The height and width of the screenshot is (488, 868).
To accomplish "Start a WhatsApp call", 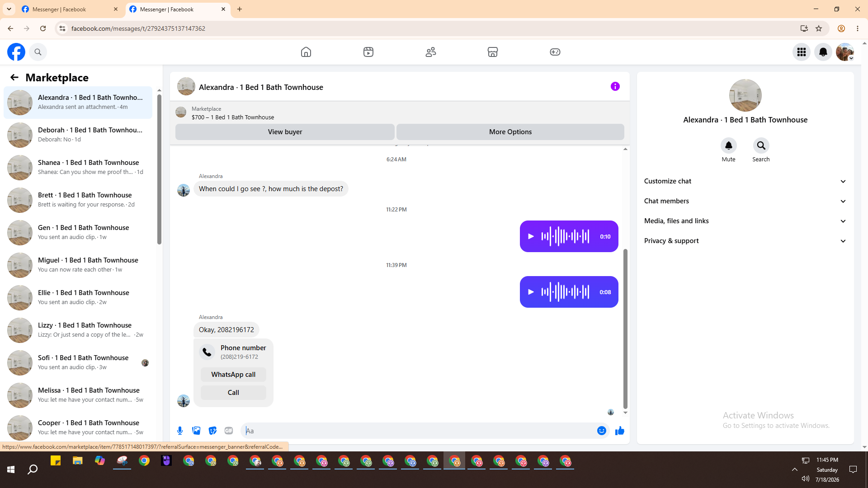I will tap(233, 375).
